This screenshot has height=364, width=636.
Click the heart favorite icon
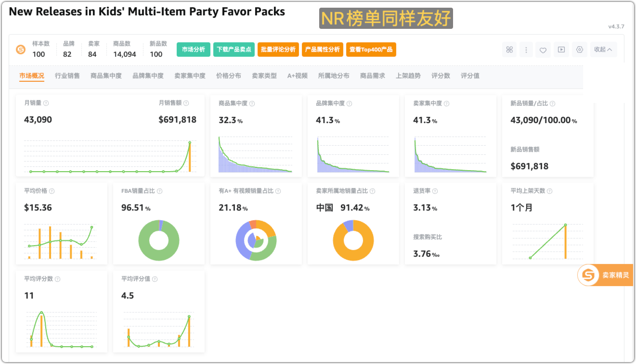pyautogui.click(x=543, y=50)
